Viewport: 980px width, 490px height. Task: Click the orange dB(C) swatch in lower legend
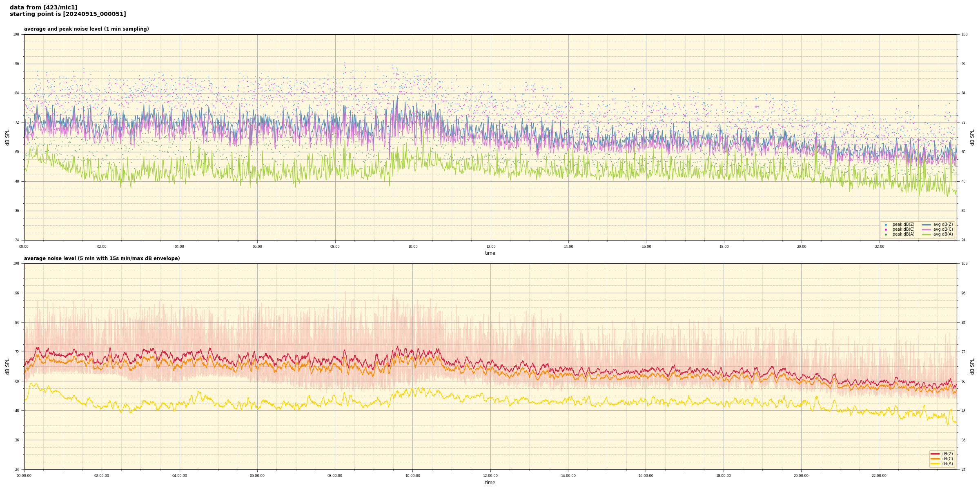point(935,459)
